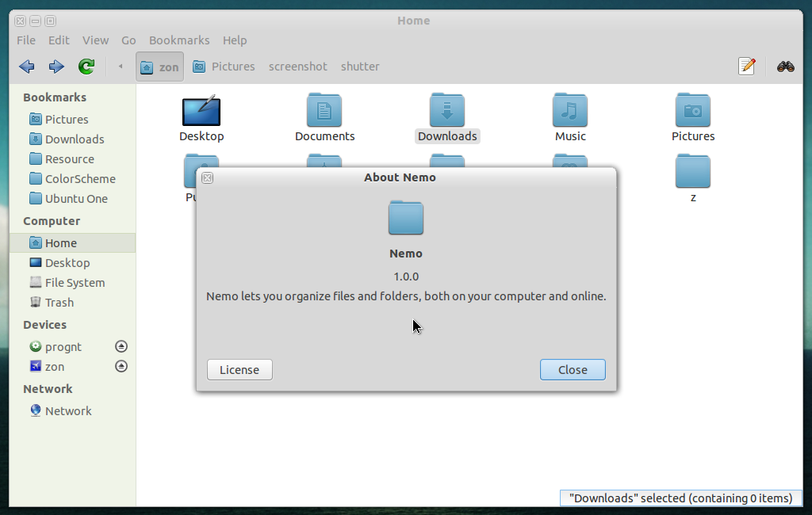The height and width of the screenshot is (515, 812).
Task: Eject the prognt device
Action: point(121,346)
